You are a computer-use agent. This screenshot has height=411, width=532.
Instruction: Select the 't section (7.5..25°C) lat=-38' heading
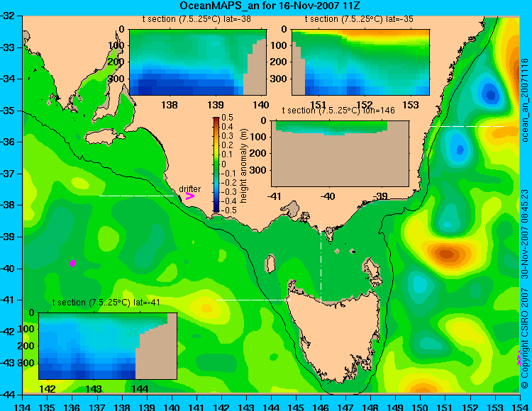pos(196,19)
